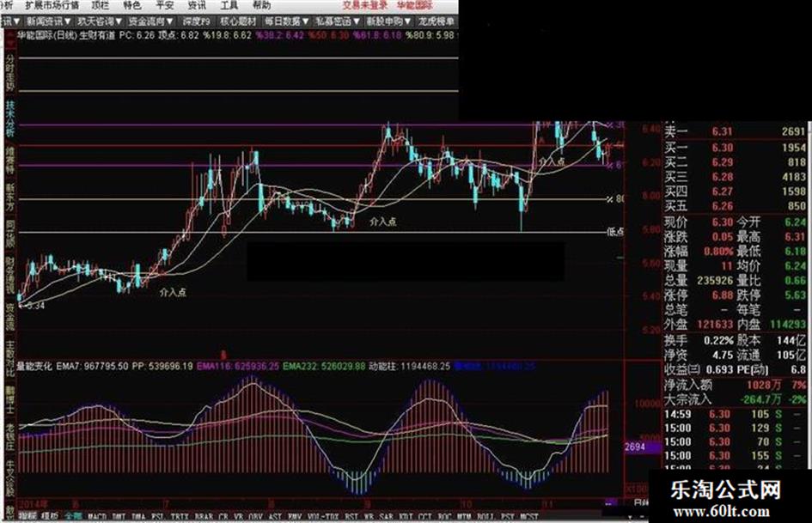Select the SAR indicator tab
Screen dimensions: 812x523
pyautogui.click(x=387, y=517)
